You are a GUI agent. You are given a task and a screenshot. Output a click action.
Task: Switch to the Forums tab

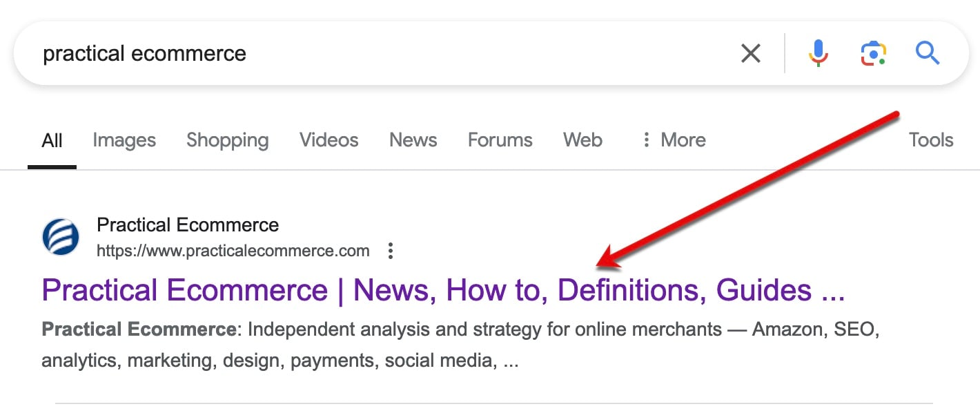pyautogui.click(x=500, y=140)
